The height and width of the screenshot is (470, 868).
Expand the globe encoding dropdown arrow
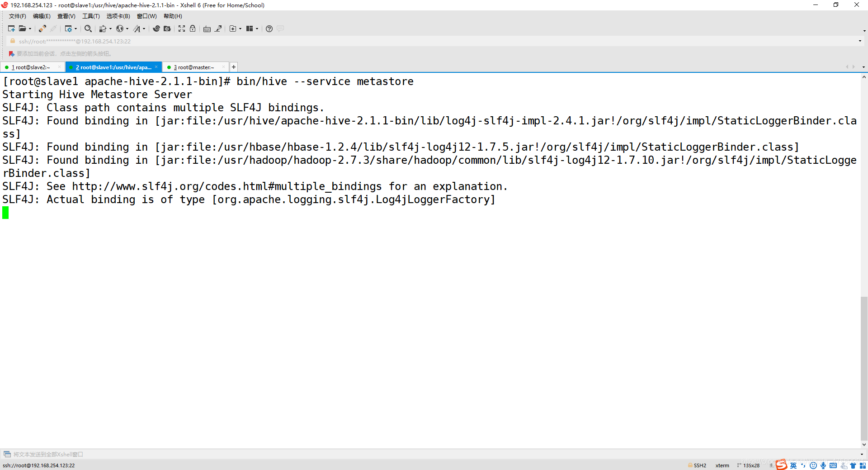[x=127, y=28]
